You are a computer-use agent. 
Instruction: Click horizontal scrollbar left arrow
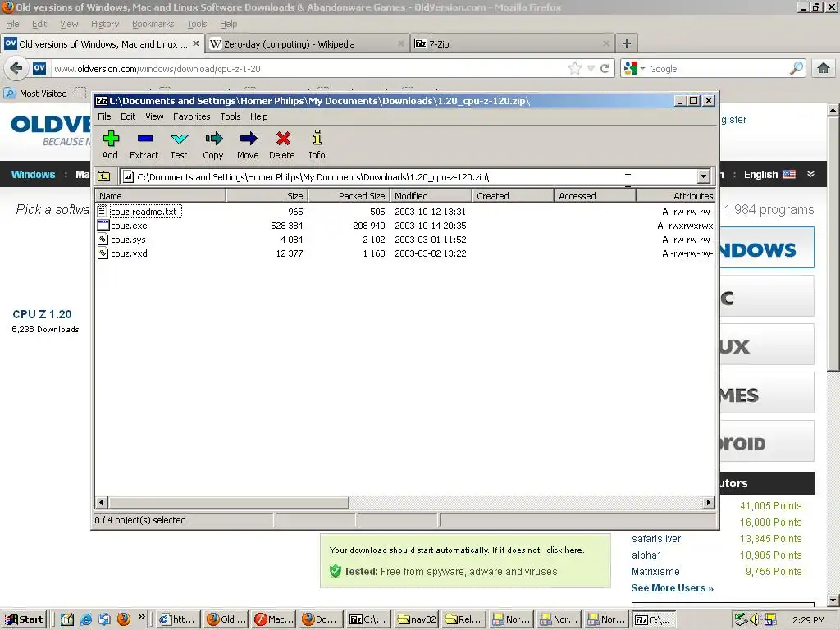coord(101,503)
